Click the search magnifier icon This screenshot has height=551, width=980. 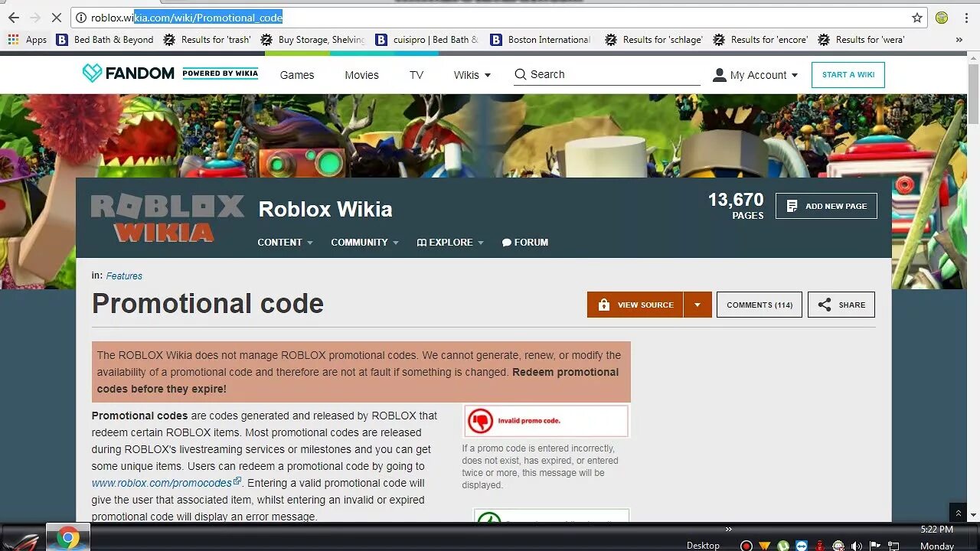(x=521, y=74)
